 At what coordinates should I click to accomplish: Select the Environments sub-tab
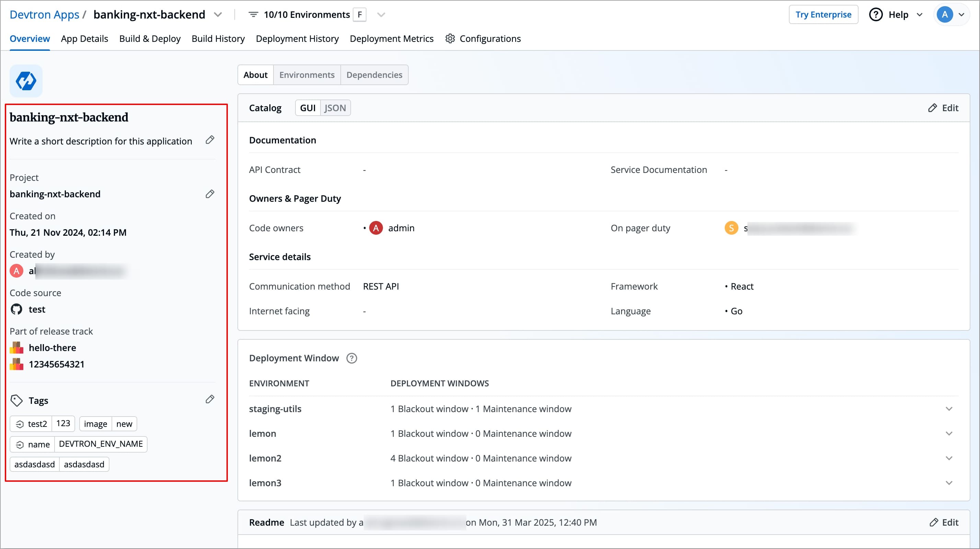point(307,74)
